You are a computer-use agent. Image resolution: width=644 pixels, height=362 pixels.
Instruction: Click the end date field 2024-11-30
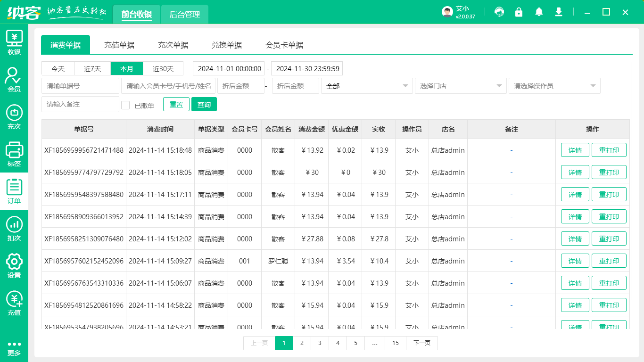[x=307, y=68]
